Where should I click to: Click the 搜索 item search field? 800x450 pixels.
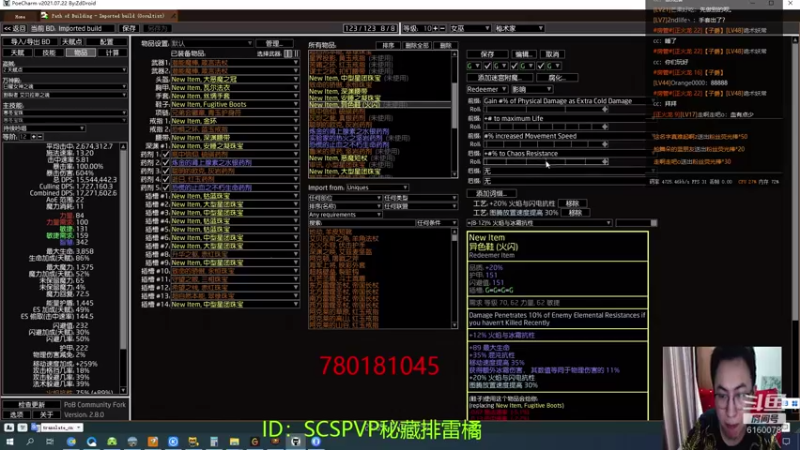(x=361, y=223)
